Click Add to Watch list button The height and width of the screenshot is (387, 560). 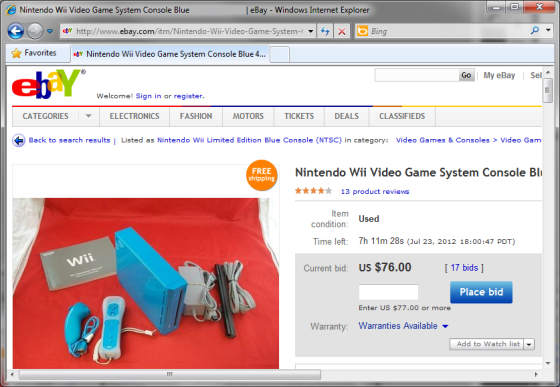coord(487,344)
